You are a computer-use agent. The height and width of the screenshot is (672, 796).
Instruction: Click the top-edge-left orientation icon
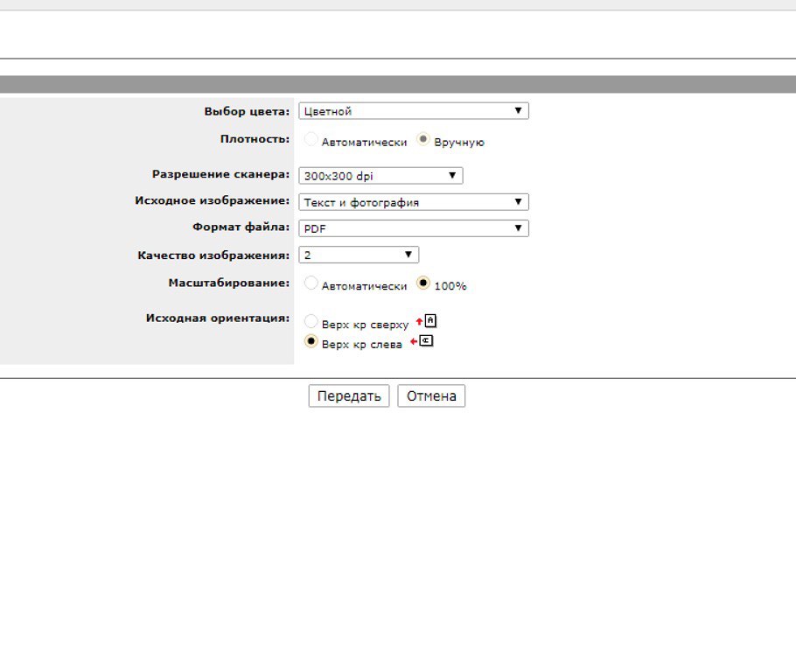(x=422, y=341)
